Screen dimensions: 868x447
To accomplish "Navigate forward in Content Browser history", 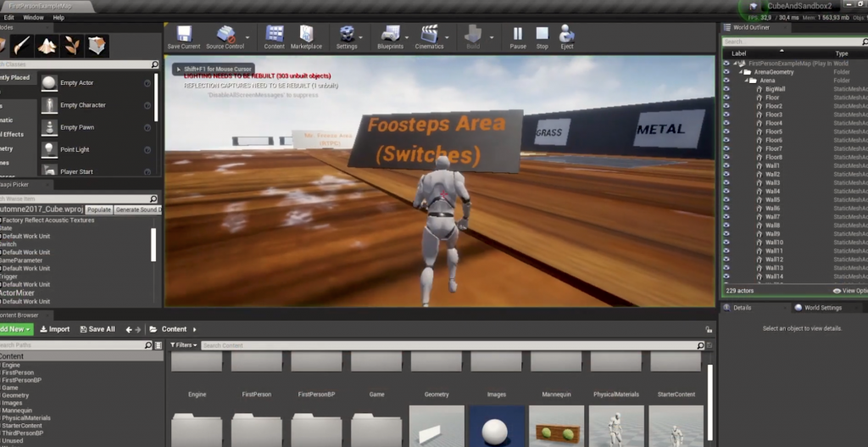I will pyautogui.click(x=138, y=330).
